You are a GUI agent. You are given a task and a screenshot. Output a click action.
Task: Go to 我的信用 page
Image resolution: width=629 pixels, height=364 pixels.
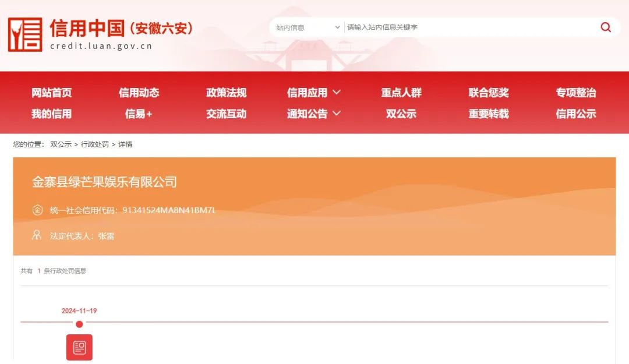(x=52, y=114)
